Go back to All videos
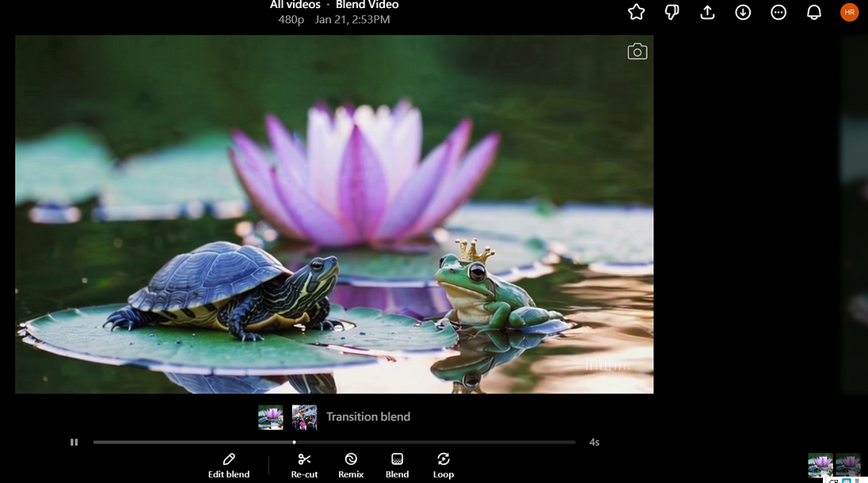Screen dimensions: 868x483 (x=295, y=5)
